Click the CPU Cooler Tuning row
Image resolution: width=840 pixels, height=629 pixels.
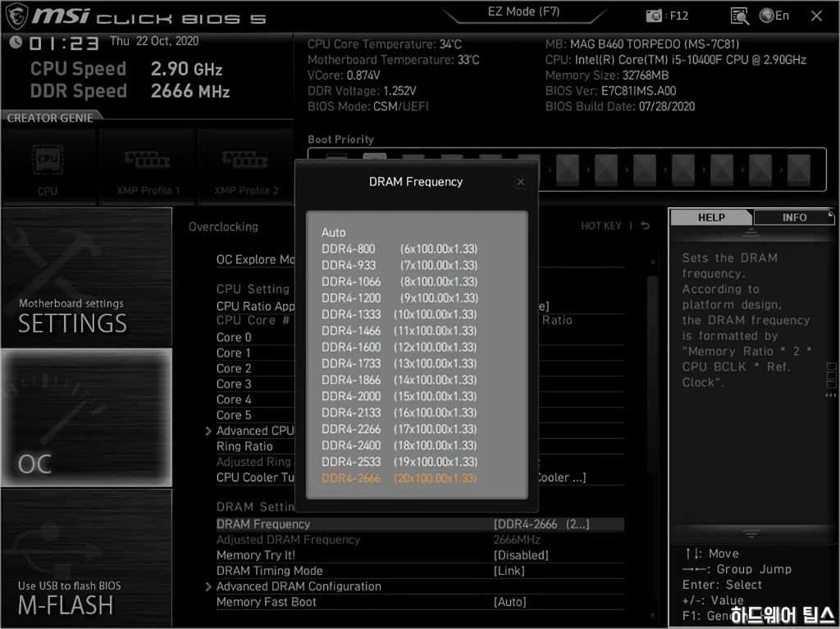coord(255,477)
